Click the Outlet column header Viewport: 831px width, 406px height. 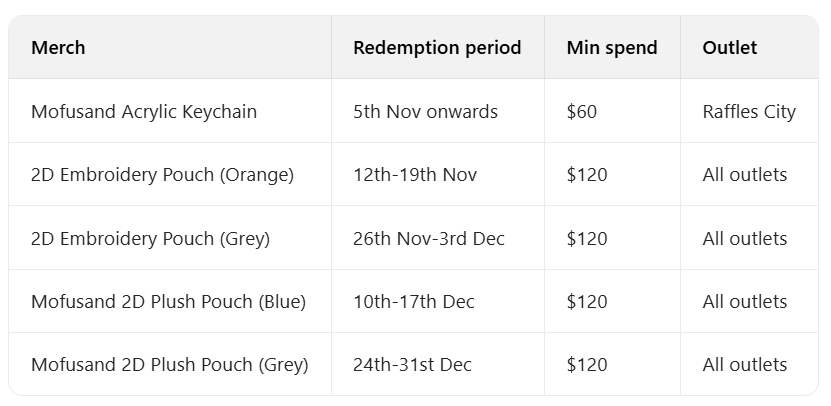click(730, 48)
